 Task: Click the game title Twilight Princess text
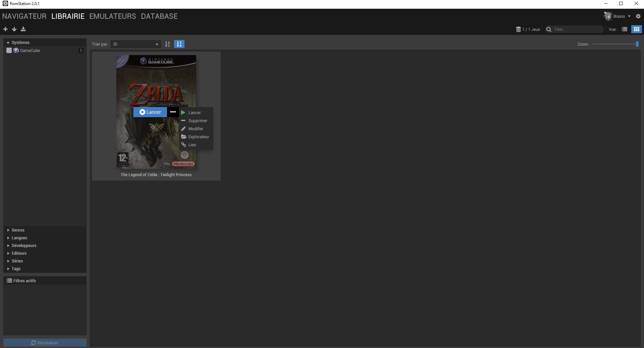(156, 175)
